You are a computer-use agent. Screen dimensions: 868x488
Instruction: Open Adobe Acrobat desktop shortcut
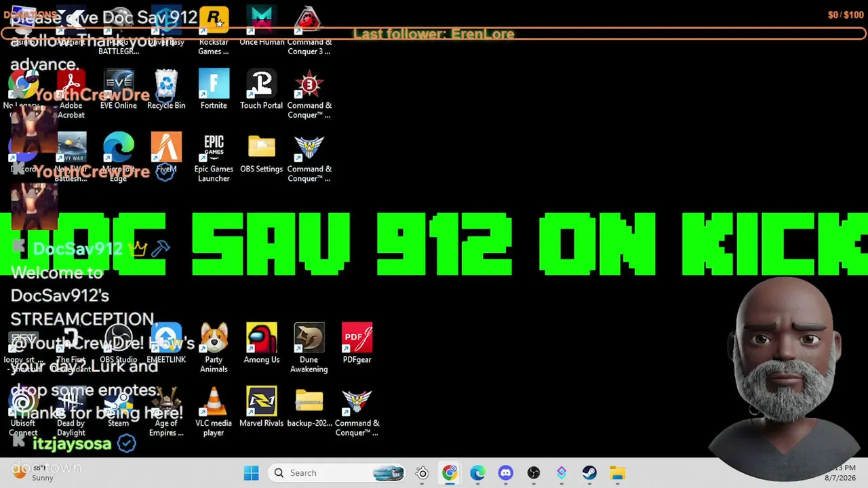[x=71, y=94]
